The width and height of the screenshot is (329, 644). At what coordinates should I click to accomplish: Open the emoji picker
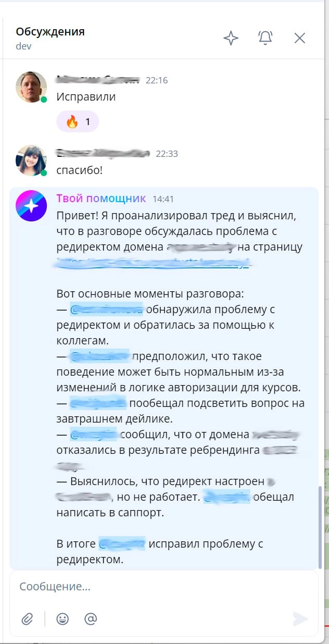(63, 618)
